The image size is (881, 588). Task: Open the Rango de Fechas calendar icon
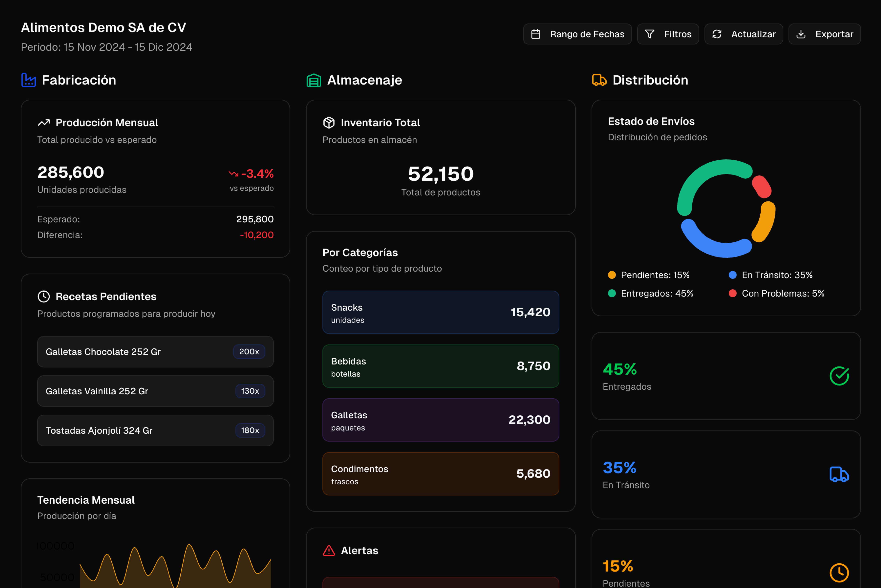click(x=537, y=34)
